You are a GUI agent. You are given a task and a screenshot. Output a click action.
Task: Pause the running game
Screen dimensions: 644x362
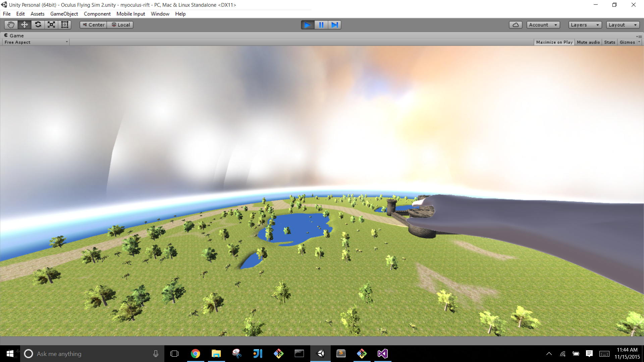[321, 25]
